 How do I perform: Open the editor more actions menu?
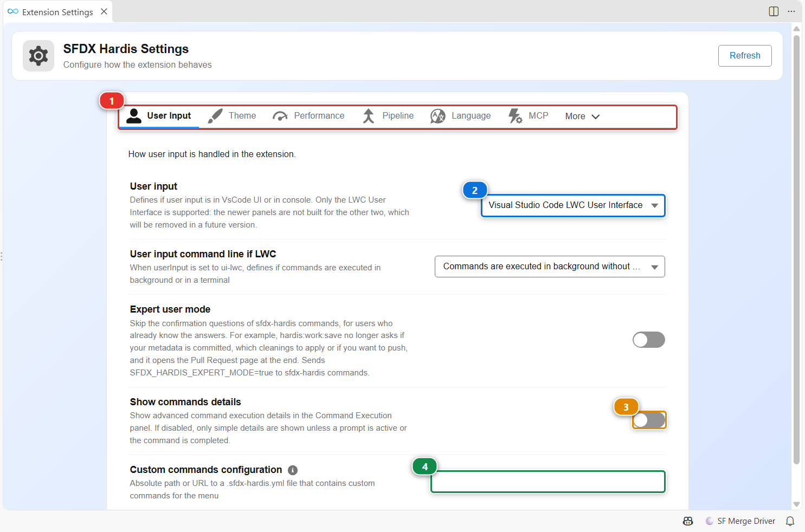(791, 11)
